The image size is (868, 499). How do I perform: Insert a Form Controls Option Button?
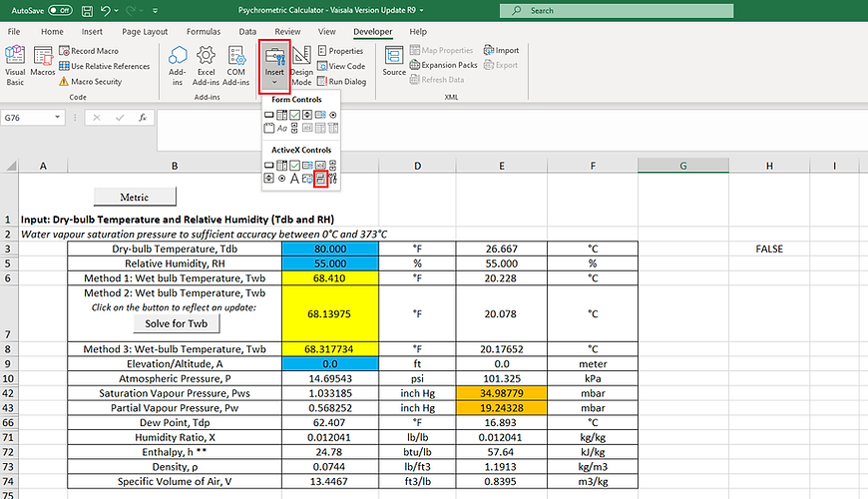click(332, 115)
